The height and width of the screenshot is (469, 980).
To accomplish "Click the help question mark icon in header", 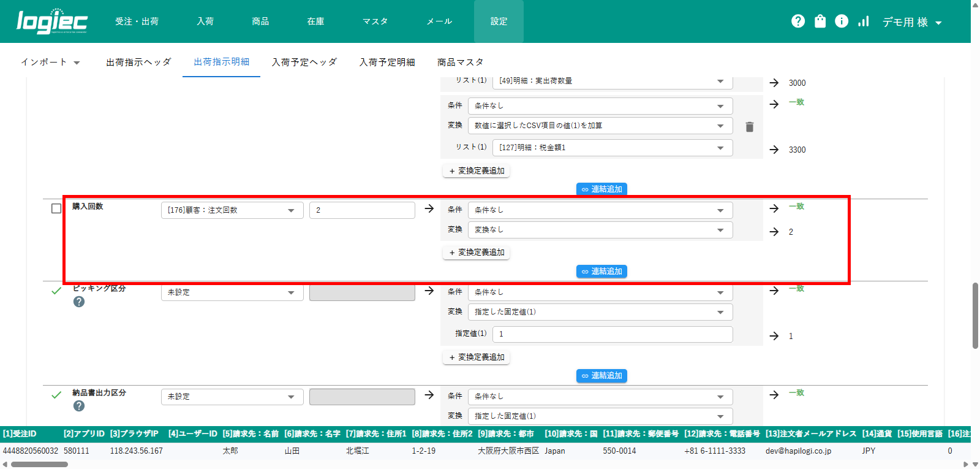I will [x=798, y=21].
